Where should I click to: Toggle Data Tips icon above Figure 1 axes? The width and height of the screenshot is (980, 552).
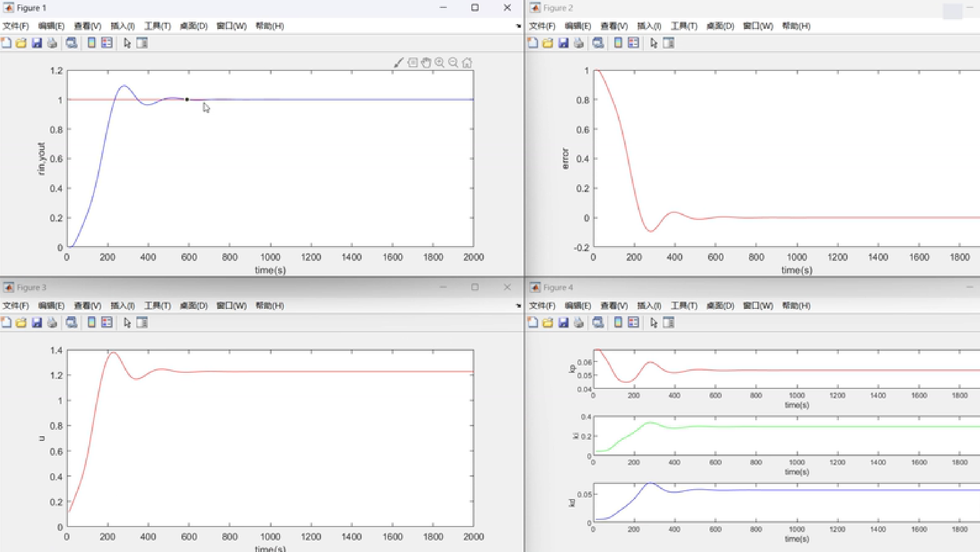coord(412,63)
